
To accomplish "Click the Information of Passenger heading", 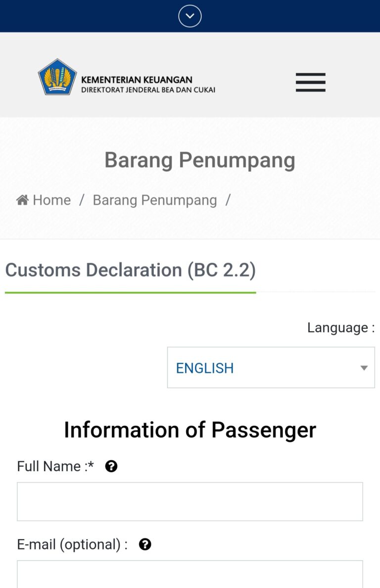I will click(190, 429).
